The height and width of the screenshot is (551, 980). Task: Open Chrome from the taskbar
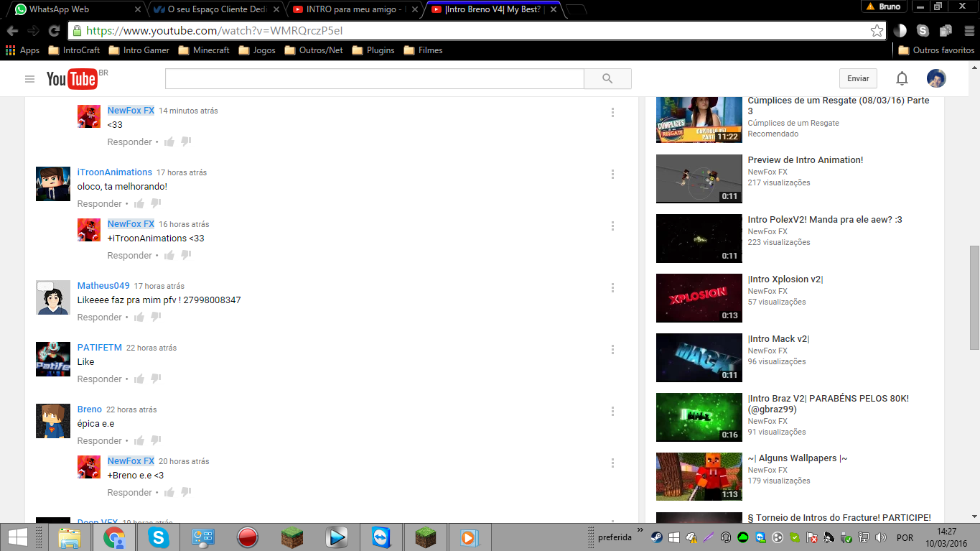click(114, 537)
